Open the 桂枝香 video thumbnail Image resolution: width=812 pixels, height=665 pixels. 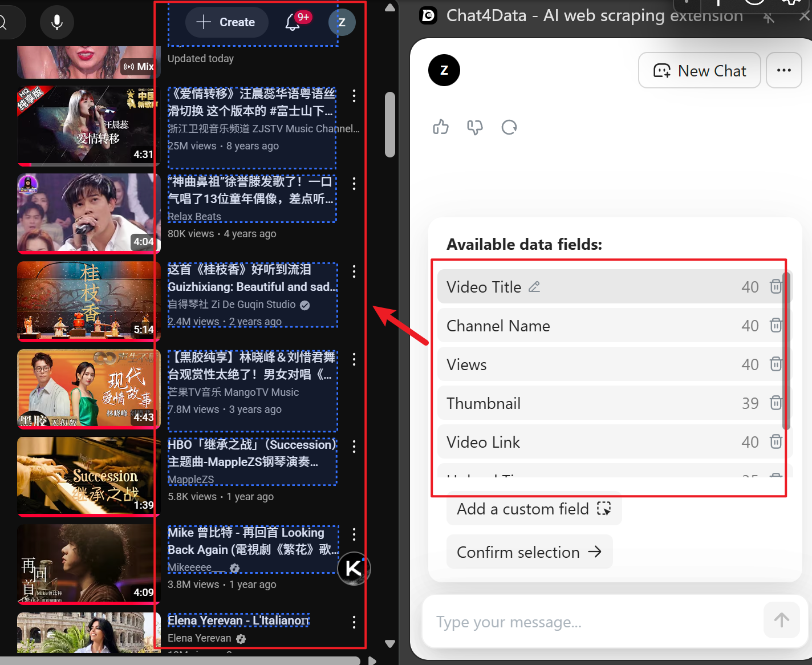tap(88, 301)
